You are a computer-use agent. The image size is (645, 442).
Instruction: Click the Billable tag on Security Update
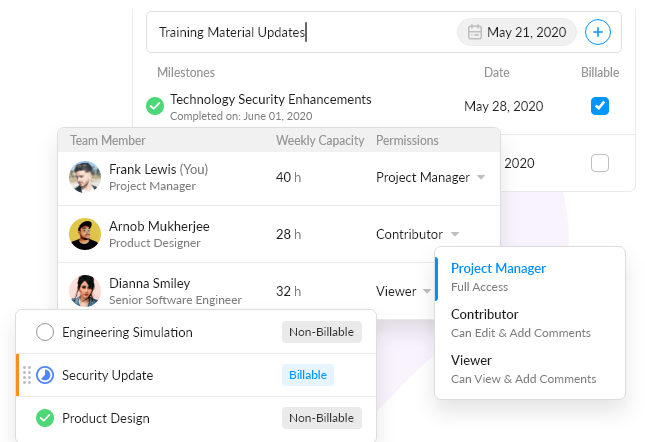pos(307,375)
